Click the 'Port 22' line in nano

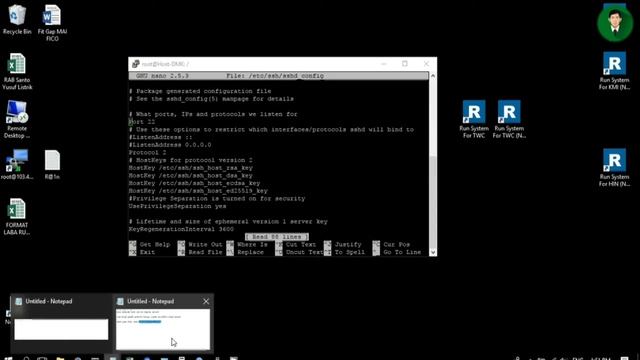tap(142, 122)
